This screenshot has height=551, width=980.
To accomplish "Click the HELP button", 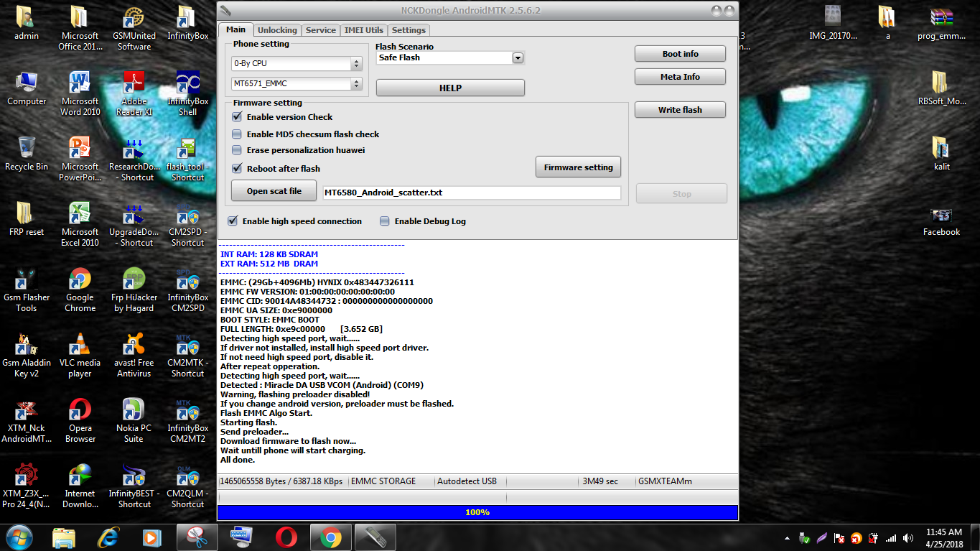I will click(x=450, y=88).
